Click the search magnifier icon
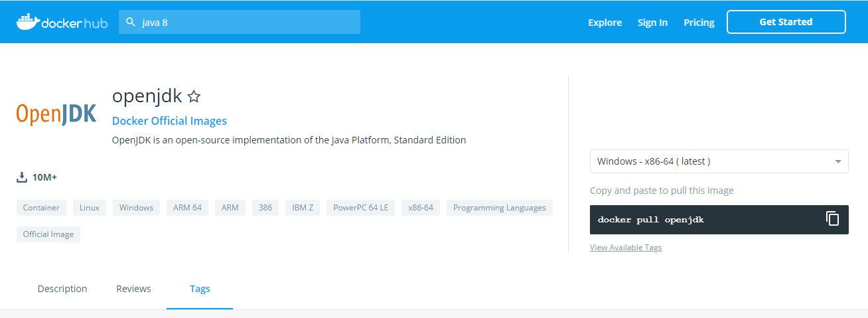 (x=131, y=22)
